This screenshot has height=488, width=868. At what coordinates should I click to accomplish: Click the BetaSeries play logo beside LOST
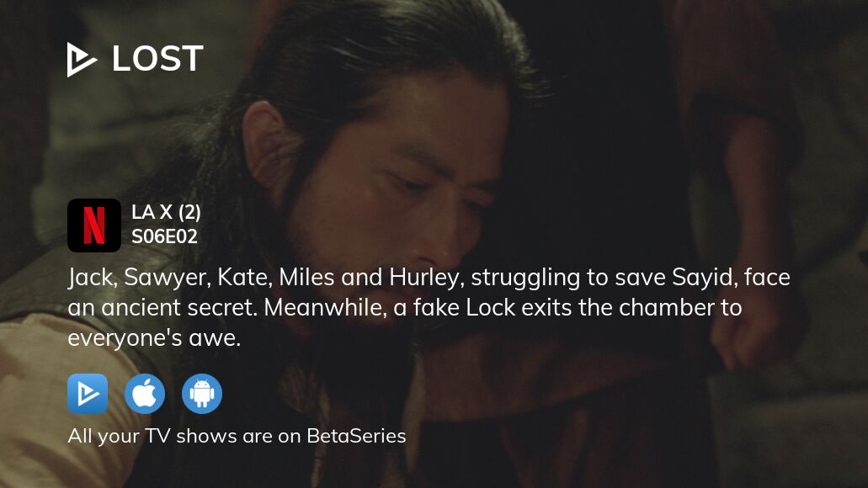(x=82, y=59)
